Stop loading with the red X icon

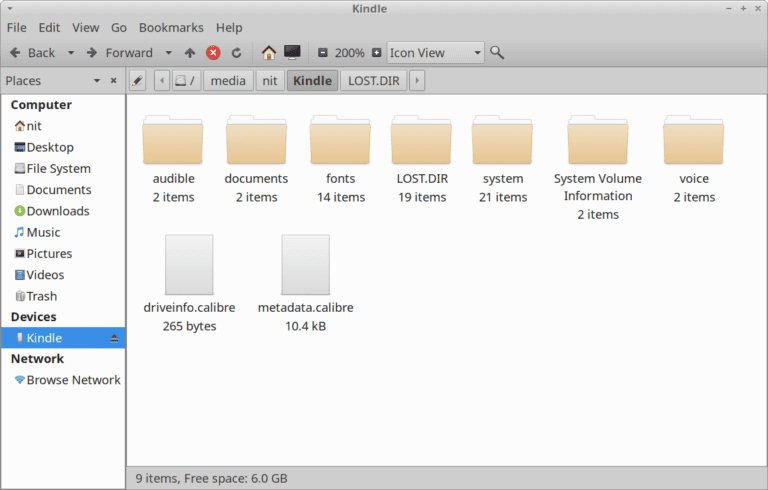pyautogui.click(x=213, y=52)
